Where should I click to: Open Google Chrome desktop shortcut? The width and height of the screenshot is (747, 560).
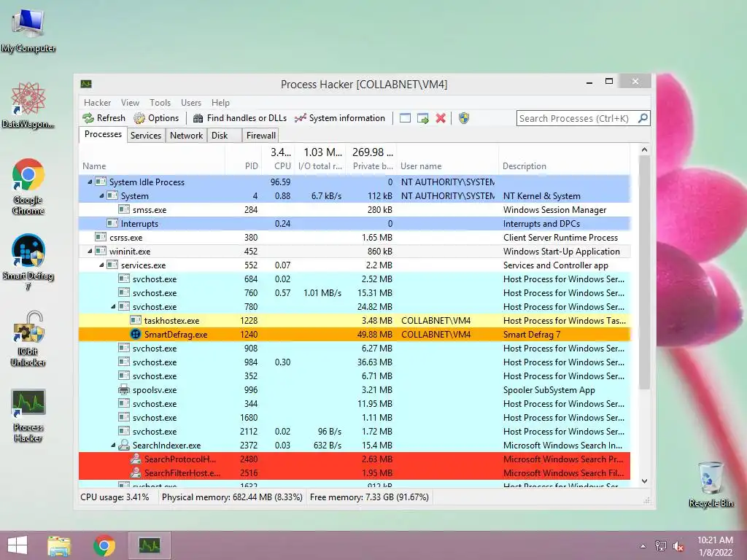click(28, 187)
